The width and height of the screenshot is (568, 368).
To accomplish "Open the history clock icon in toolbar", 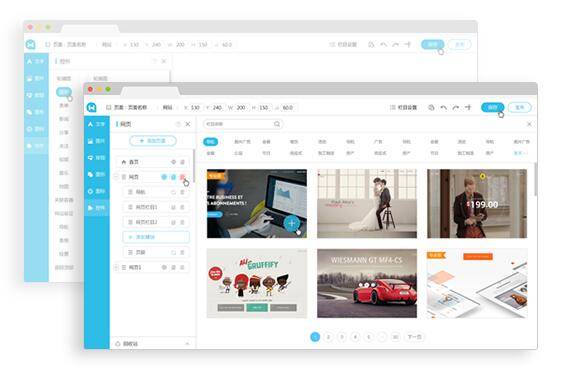I will (x=431, y=108).
